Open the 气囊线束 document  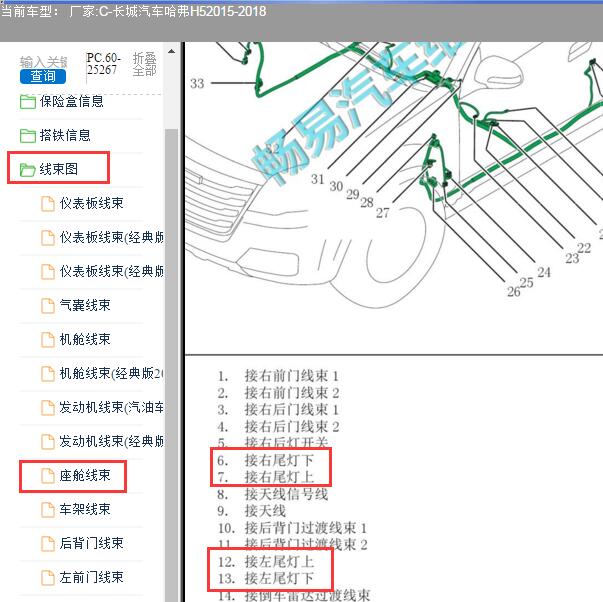[85, 305]
